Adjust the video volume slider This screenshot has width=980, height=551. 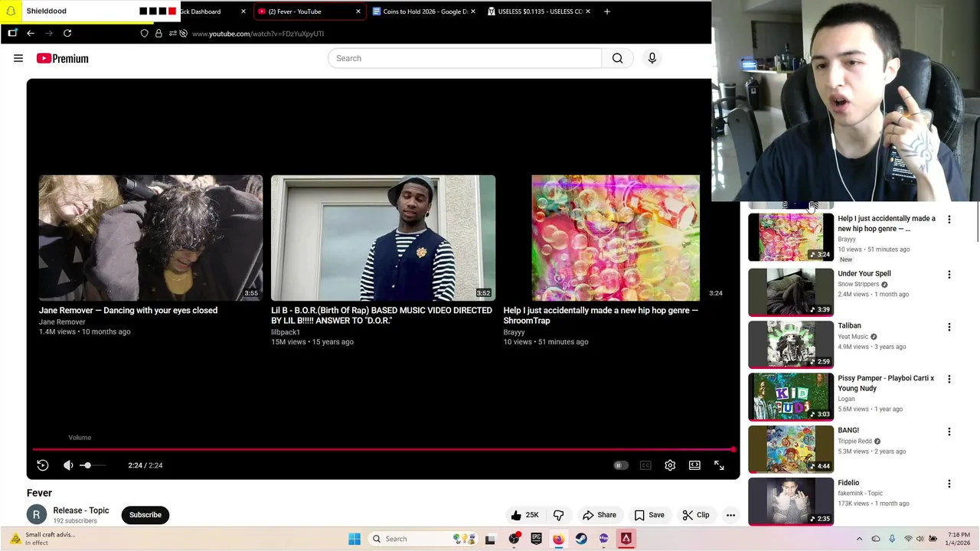[94, 465]
